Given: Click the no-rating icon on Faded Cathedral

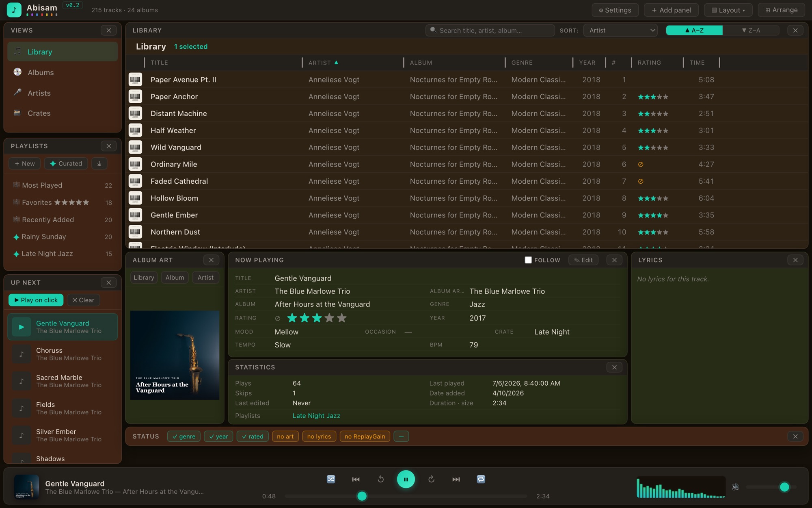Looking at the screenshot, I should (641, 181).
